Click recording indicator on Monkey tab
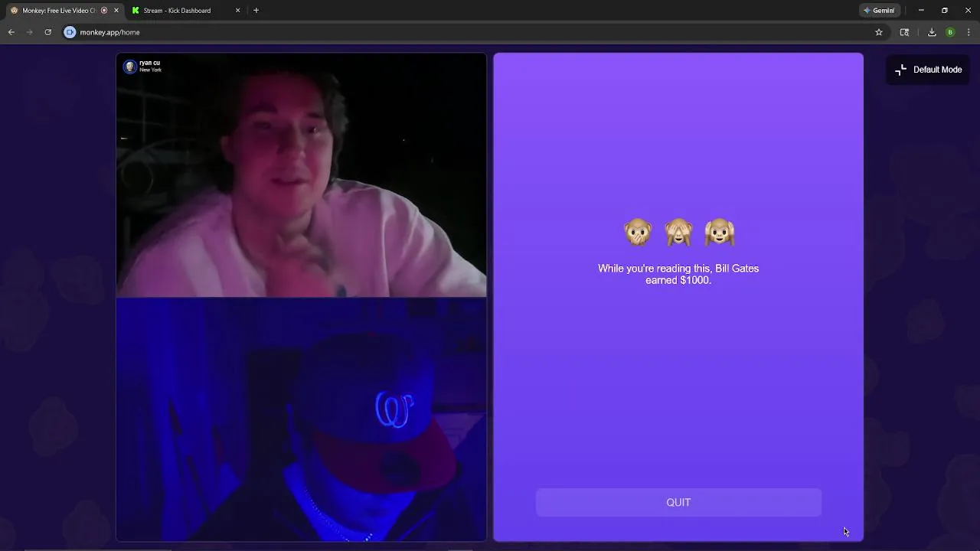This screenshot has height=551, width=980. tap(104, 11)
